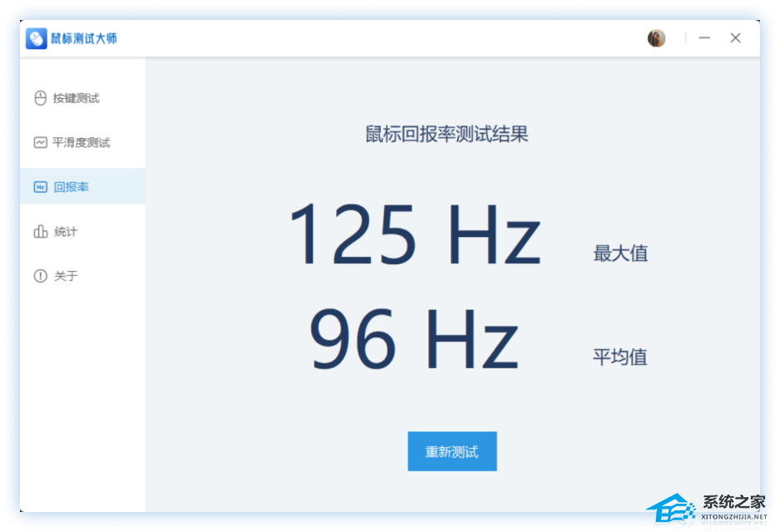Click the 鼠标回报率测试结果 heading
Viewport: 780px width, 532px height.
(447, 134)
